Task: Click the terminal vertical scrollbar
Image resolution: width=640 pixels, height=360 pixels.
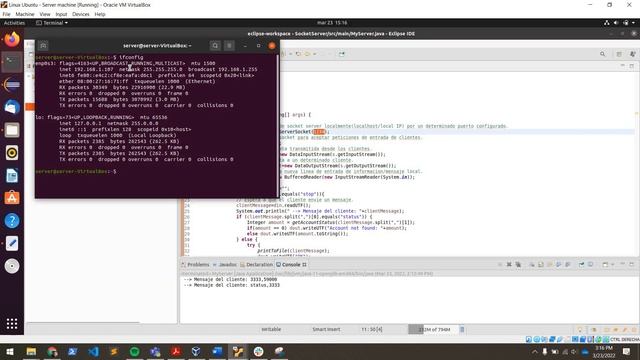Action: (x=278, y=125)
